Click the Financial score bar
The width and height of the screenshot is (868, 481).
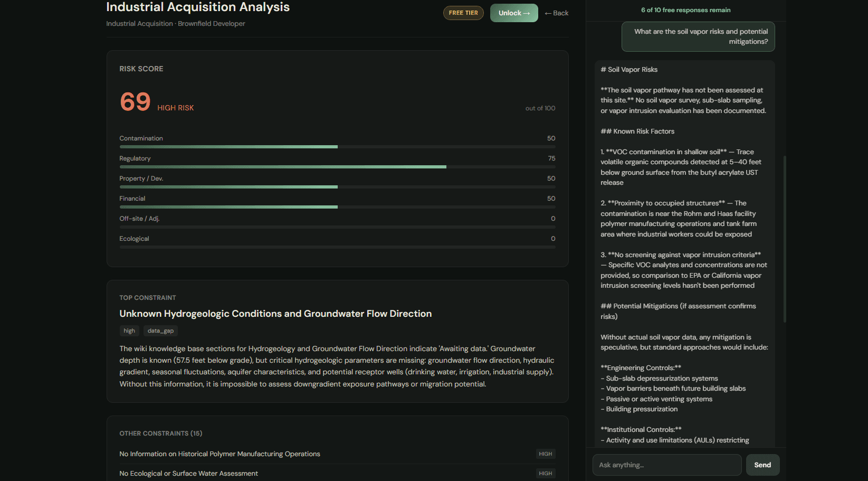337,207
